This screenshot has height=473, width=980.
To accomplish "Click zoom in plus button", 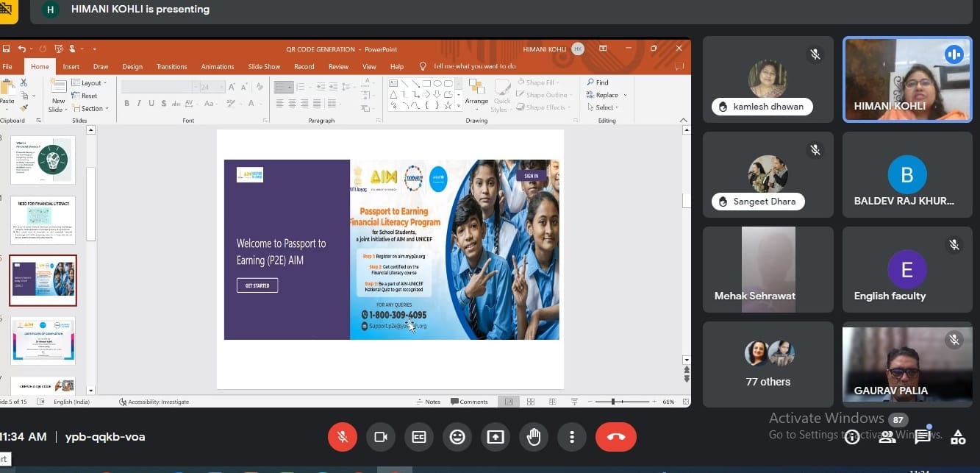I will coord(654,402).
